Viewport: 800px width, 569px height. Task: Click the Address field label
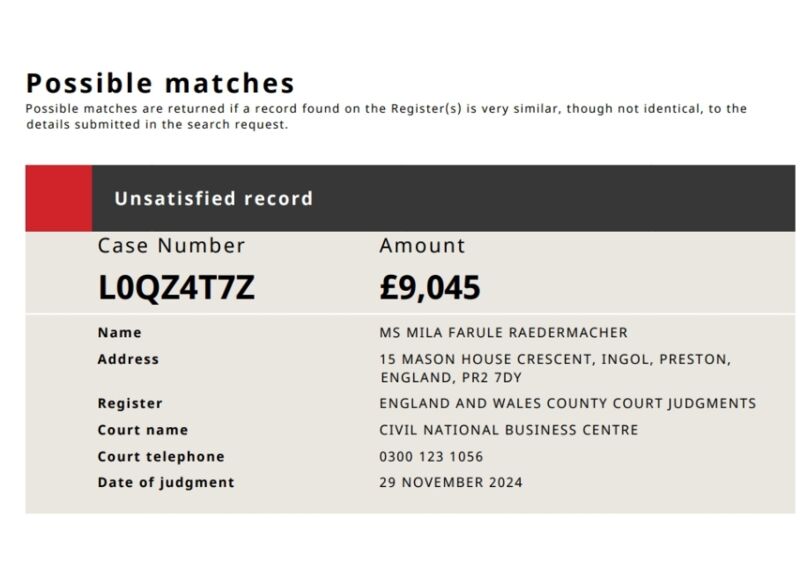coord(128,359)
